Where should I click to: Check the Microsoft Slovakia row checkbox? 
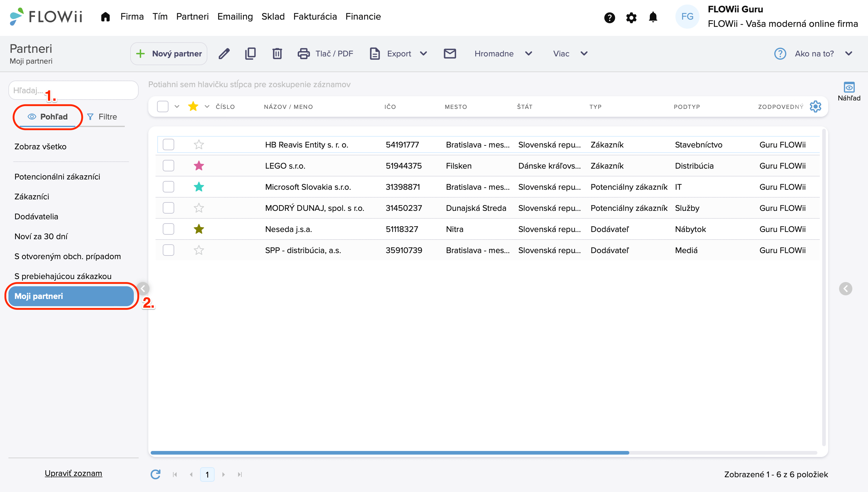[168, 187]
